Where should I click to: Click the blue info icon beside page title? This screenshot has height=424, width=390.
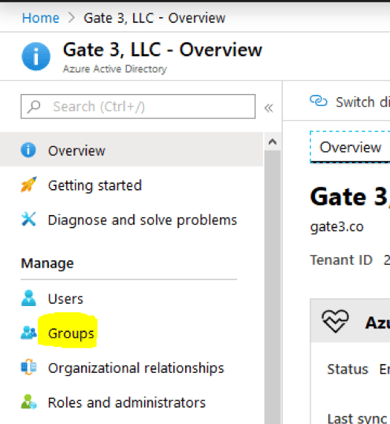pos(36,56)
